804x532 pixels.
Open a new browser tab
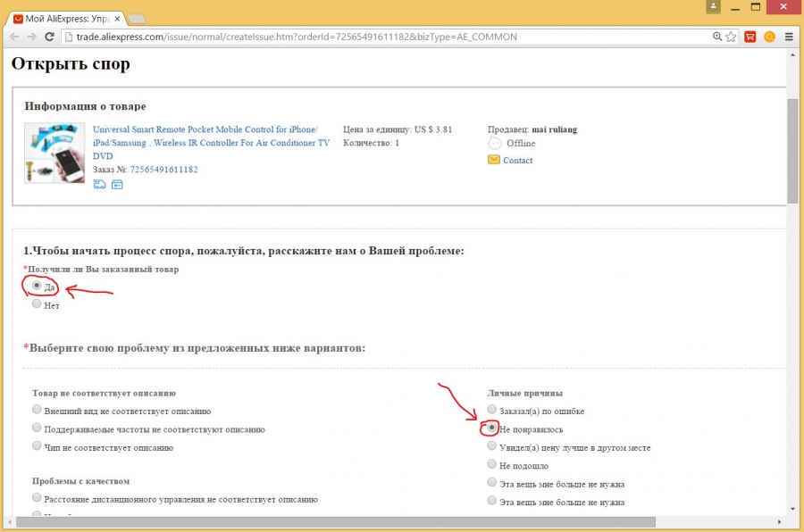point(137,19)
